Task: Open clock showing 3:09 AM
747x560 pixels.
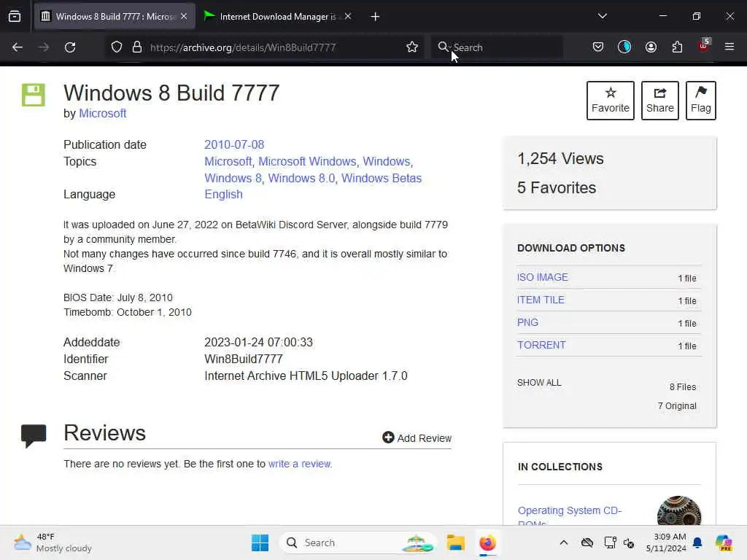Action: (x=666, y=542)
